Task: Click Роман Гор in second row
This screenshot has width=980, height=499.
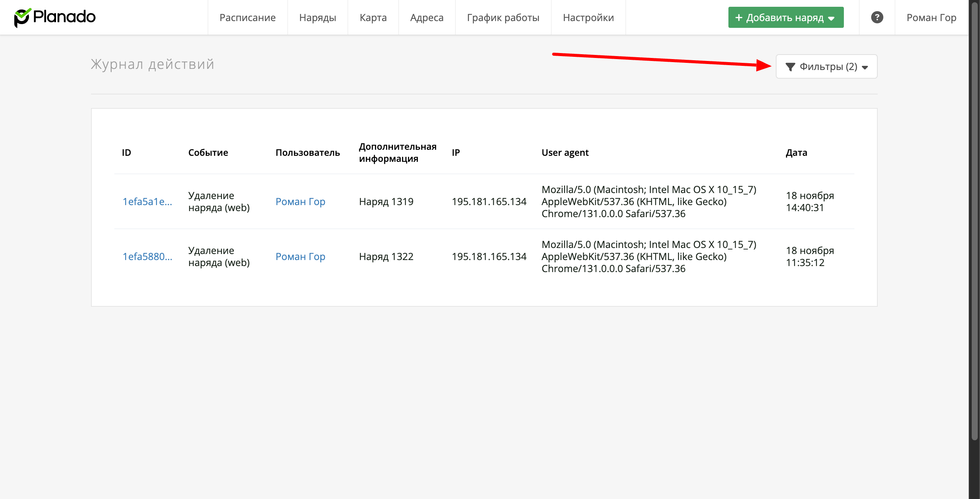Action: point(300,257)
